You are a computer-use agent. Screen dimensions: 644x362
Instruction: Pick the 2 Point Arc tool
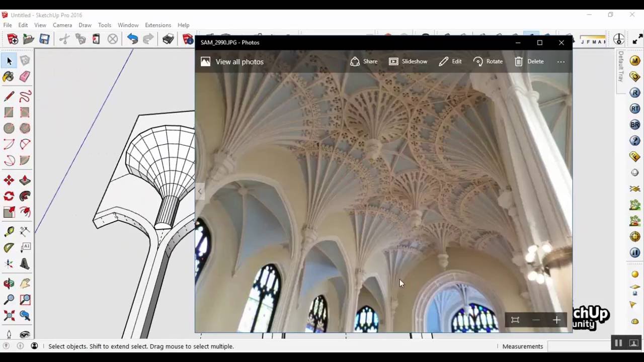pos(25,145)
